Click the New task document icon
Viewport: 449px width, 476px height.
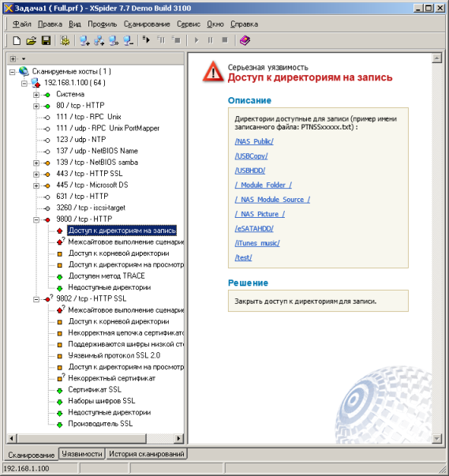click(x=17, y=40)
